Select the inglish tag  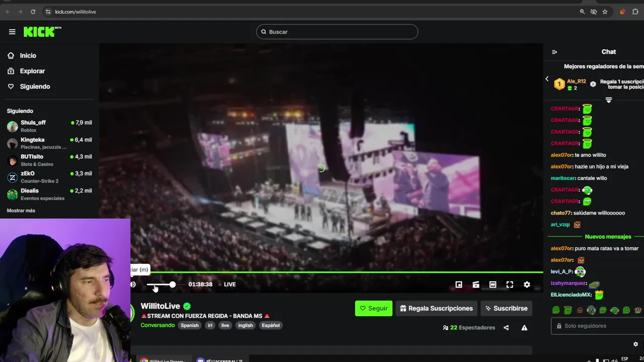click(246, 325)
